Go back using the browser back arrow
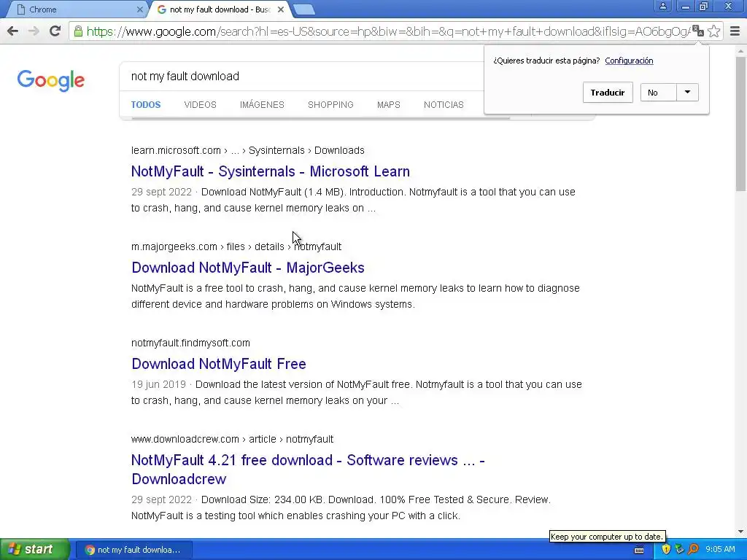Image resolution: width=747 pixels, height=560 pixels. click(13, 31)
